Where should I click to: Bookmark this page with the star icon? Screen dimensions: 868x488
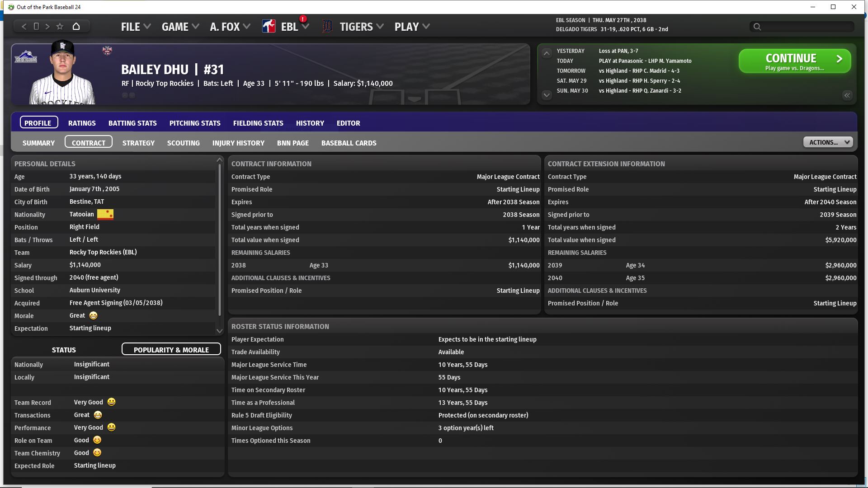pos(60,27)
